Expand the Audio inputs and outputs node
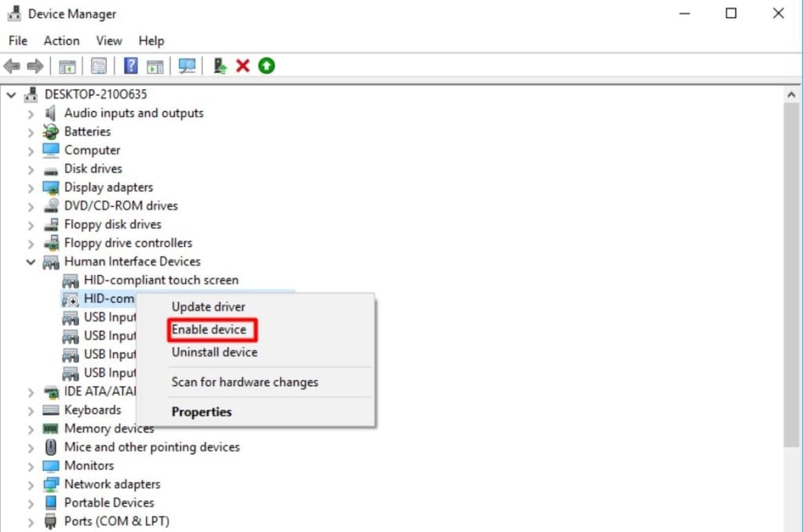Image resolution: width=803 pixels, height=532 pixels. click(31, 114)
